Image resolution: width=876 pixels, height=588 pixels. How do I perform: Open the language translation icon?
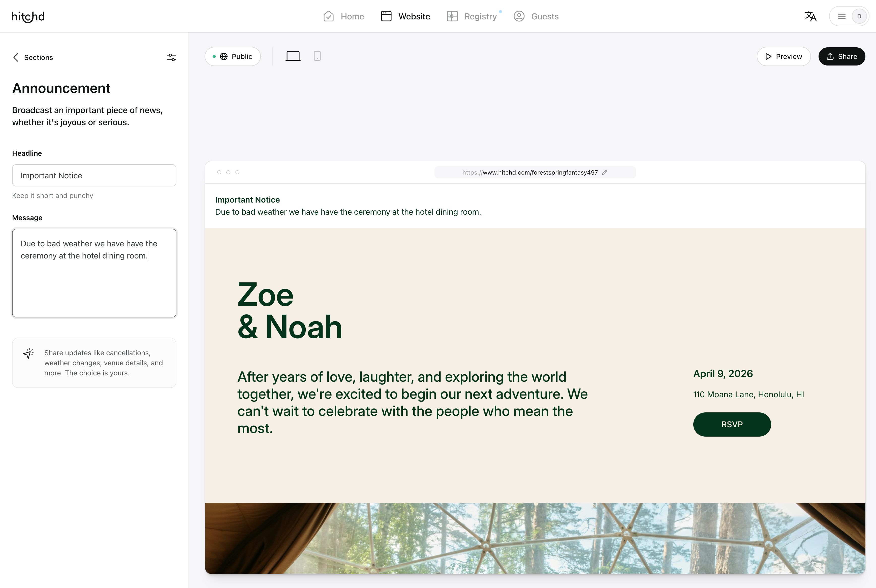pyautogui.click(x=810, y=16)
